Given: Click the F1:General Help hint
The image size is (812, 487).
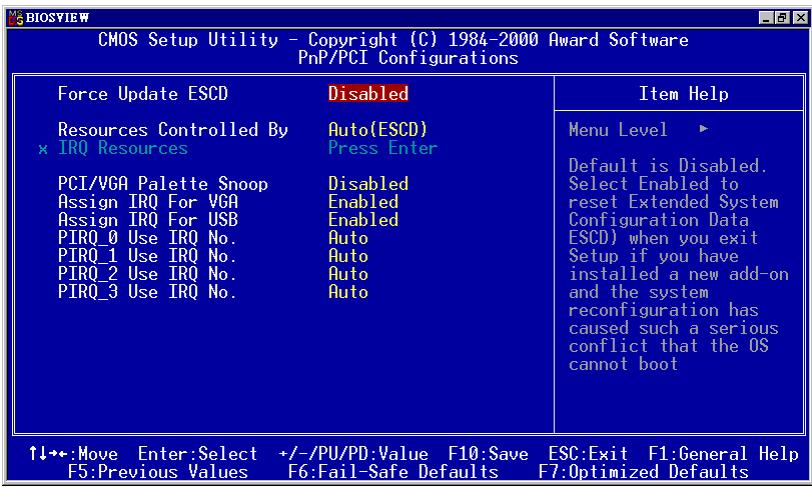Looking at the screenshot, I should tap(723, 454).
